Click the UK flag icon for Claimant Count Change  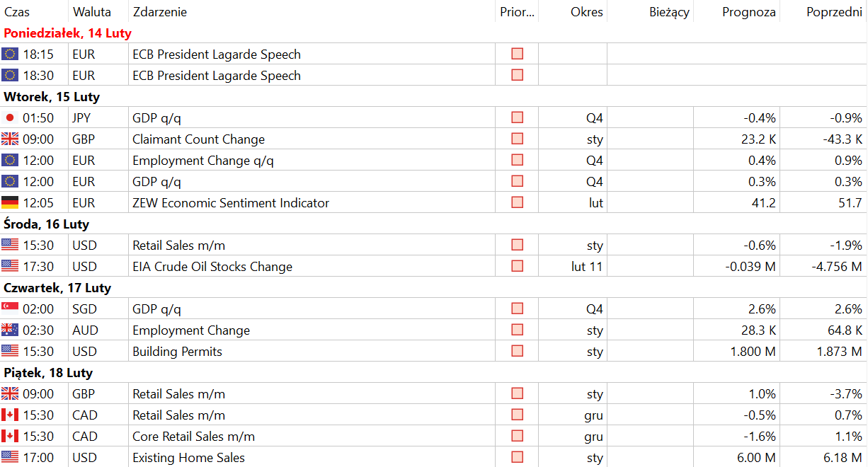coord(10,139)
